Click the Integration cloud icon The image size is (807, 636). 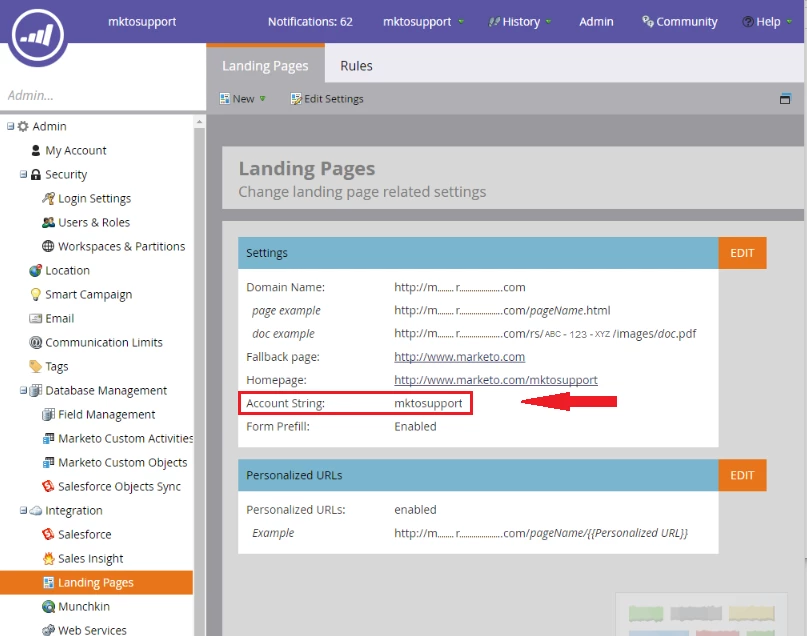(36, 510)
